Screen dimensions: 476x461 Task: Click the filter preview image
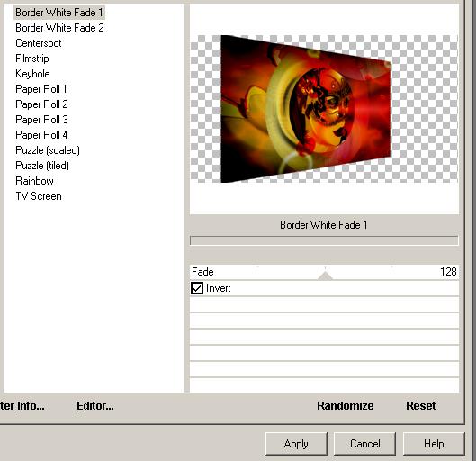coord(324,109)
